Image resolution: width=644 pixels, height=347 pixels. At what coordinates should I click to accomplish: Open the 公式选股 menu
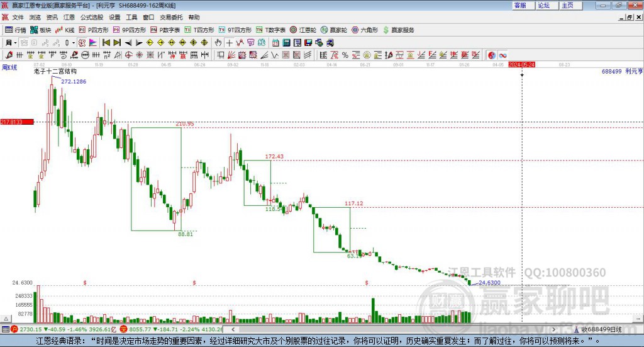click(92, 17)
